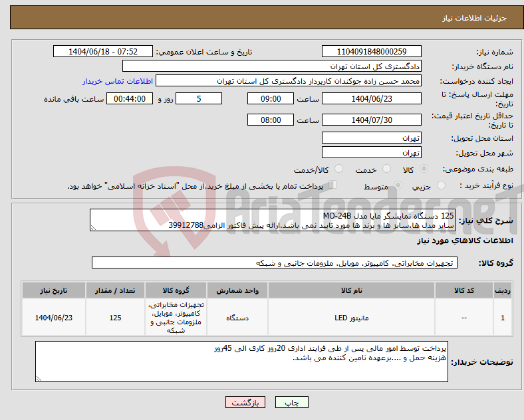Select the جزیی purchase type radio
Screen dimensions: 524x420
(x=441, y=185)
